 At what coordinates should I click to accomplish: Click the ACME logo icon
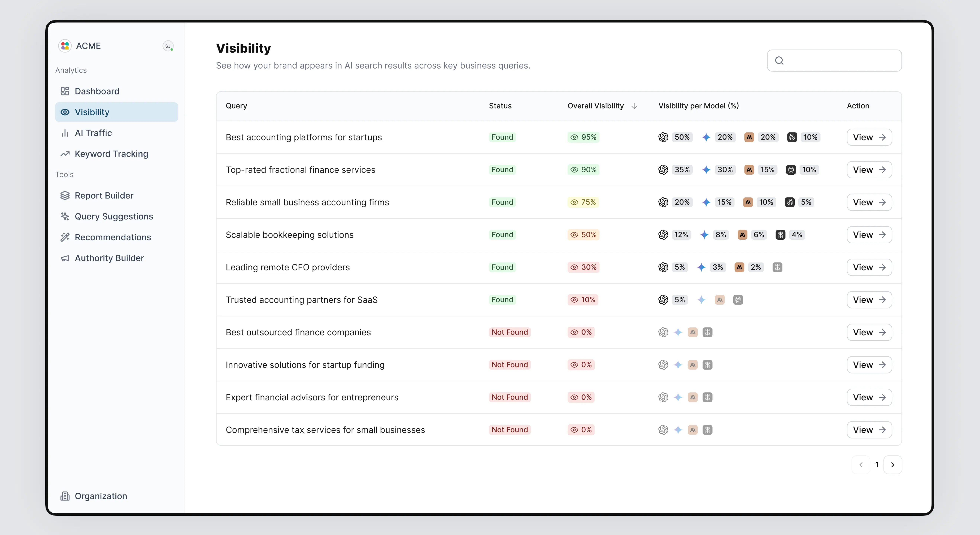click(65, 46)
